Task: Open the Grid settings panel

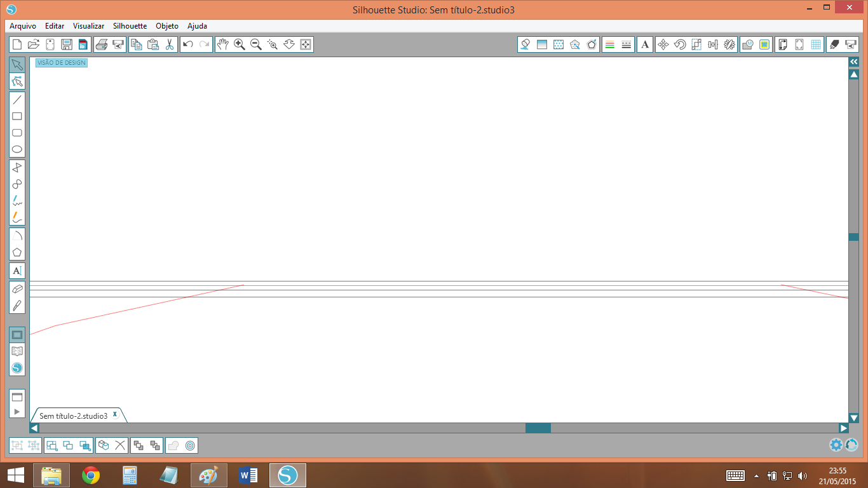Action: point(816,44)
